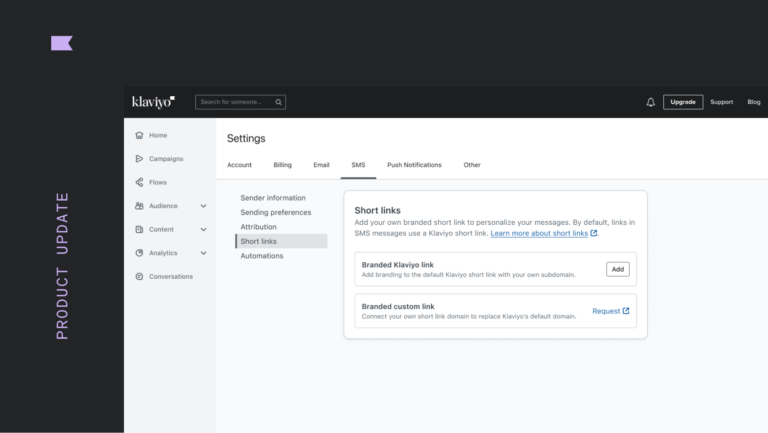The width and height of the screenshot is (768, 433).
Task: Open Flows in sidebar
Action: [x=158, y=182]
